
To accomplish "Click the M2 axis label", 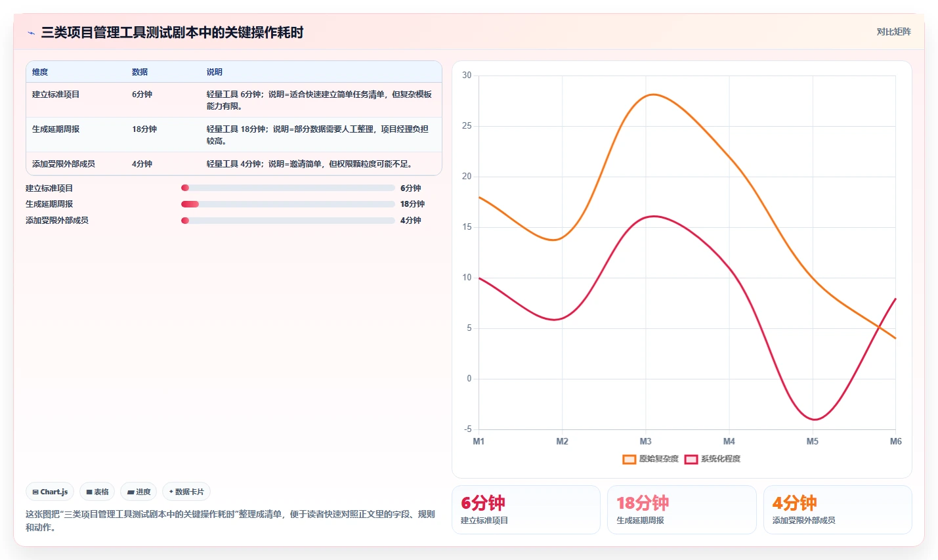I will pos(562,441).
